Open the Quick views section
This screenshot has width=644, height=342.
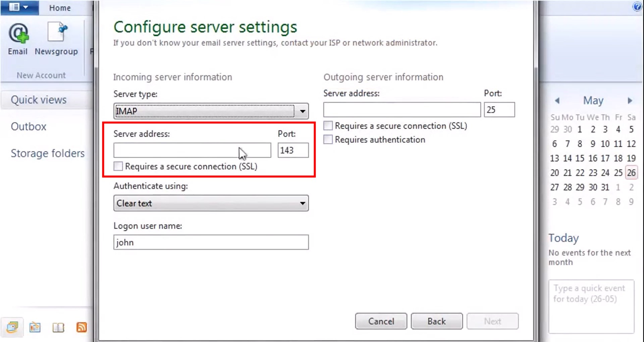tap(38, 100)
